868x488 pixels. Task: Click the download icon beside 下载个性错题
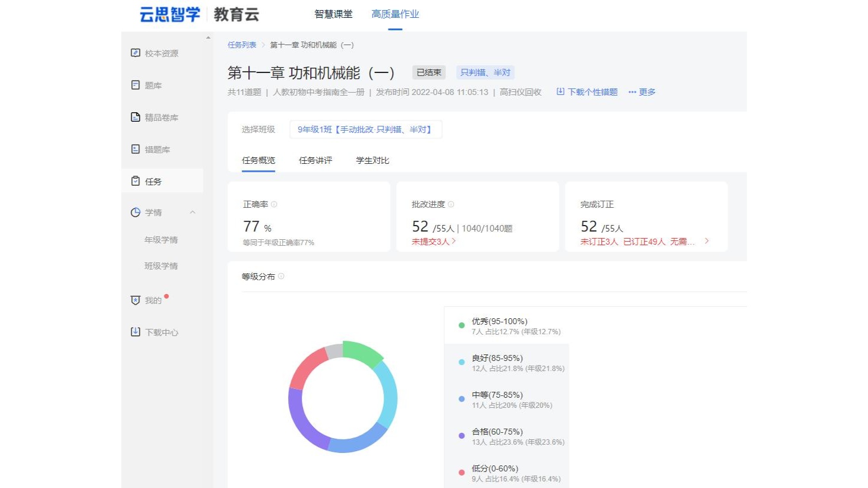560,91
